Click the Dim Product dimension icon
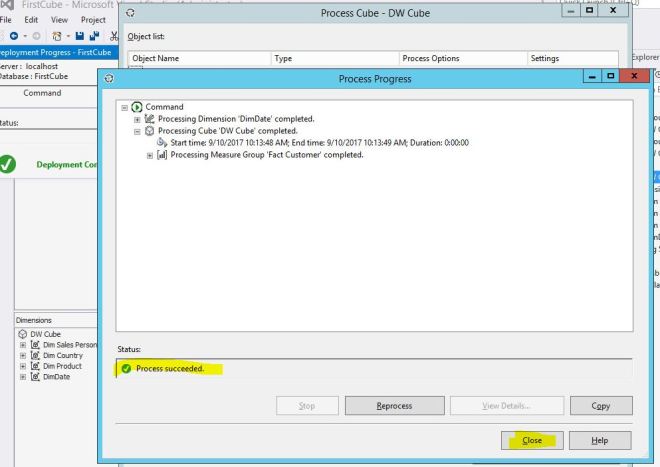Image resolution: width=660 pixels, height=467 pixels. 36,365
